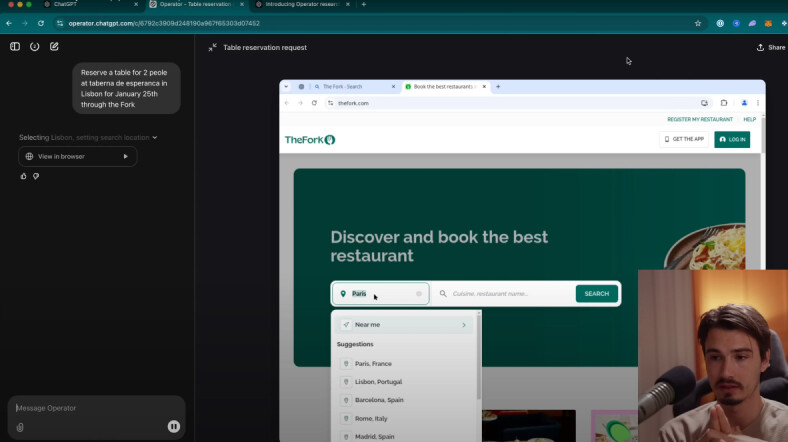Switch to the ChatGPT browser tab
This screenshot has height=442, width=788.
(90, 4)
